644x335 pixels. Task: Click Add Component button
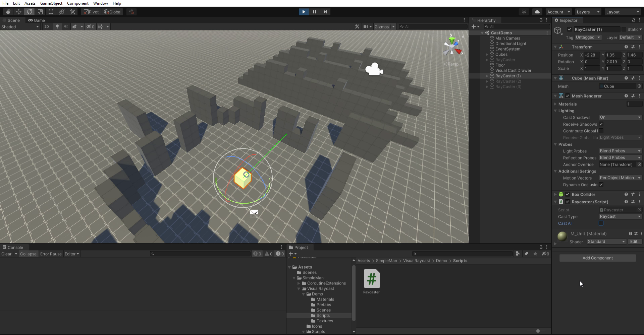click(x=597, y=258)
